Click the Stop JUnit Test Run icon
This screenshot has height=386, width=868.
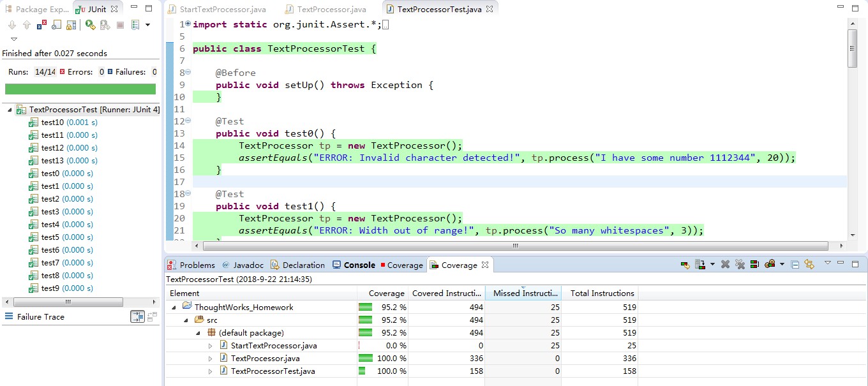coord(120,25)
